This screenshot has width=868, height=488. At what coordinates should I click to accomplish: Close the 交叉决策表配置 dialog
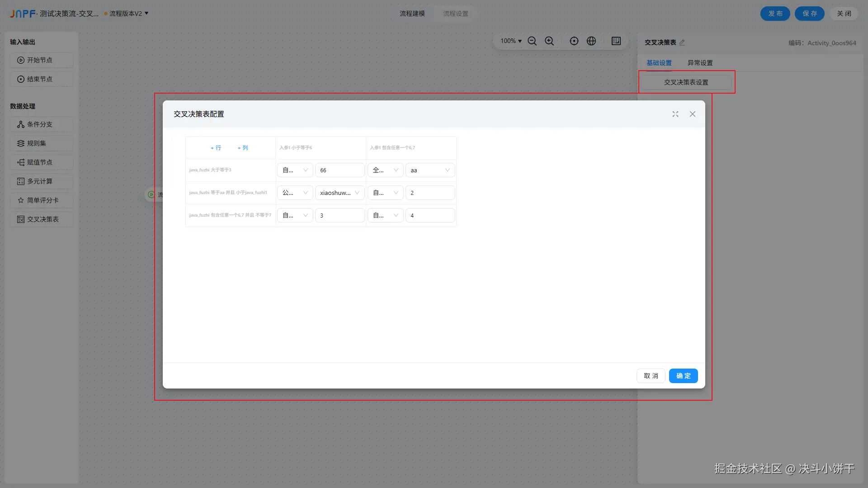[x=693, y=114]
